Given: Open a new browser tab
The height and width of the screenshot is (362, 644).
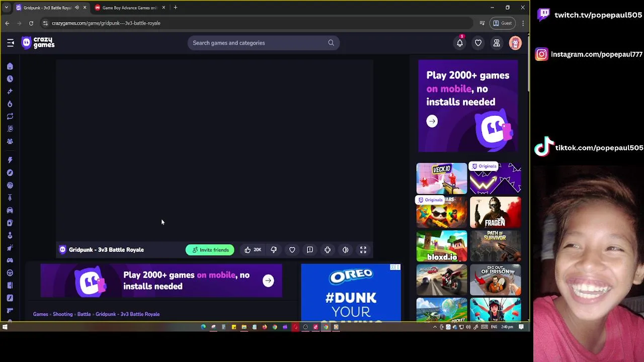Looking at the screenshot, I should (x=176, y=8).
